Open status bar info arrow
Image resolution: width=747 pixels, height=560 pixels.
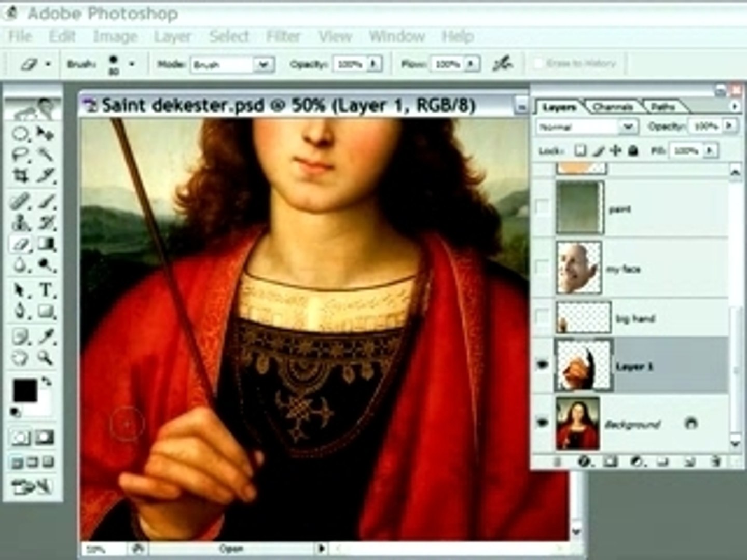(x=322, y=548)
